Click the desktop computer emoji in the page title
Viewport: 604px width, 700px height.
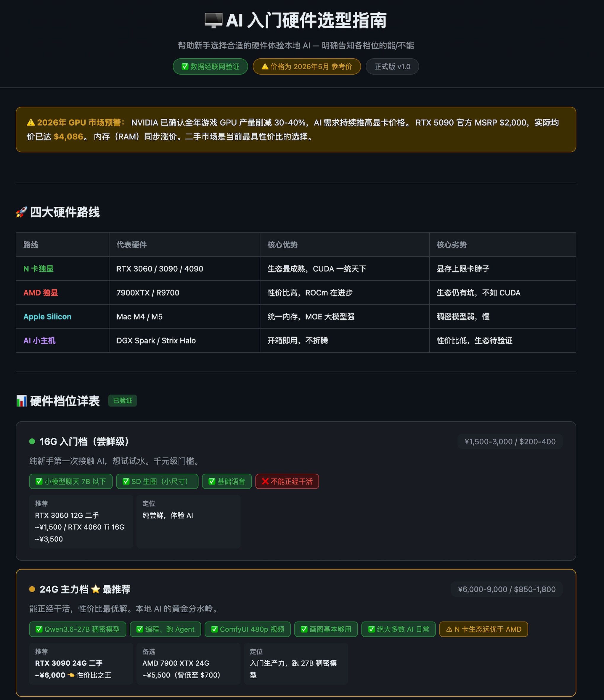(213, 21)
